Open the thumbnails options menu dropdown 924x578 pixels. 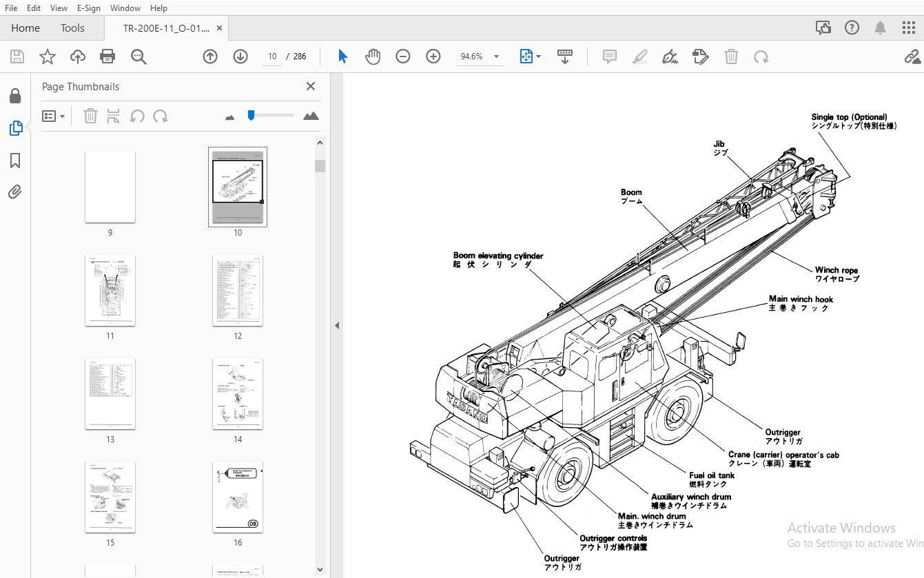click(x=54, y=116)
